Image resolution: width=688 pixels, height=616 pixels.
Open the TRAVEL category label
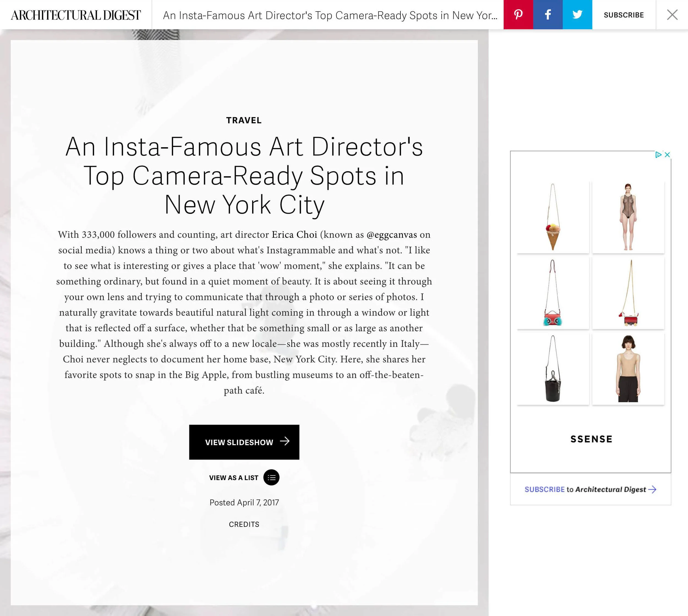click(244, 121)
